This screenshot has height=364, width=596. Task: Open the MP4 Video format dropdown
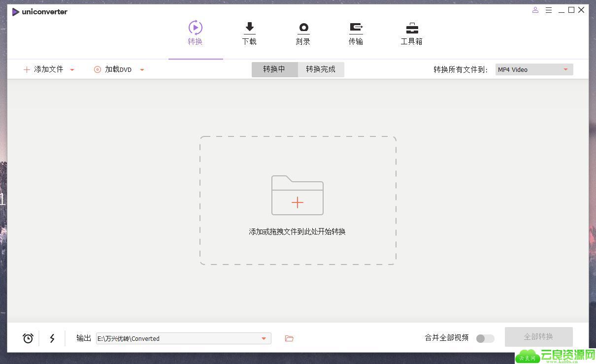pyautogui.click(x=534, y=69)
